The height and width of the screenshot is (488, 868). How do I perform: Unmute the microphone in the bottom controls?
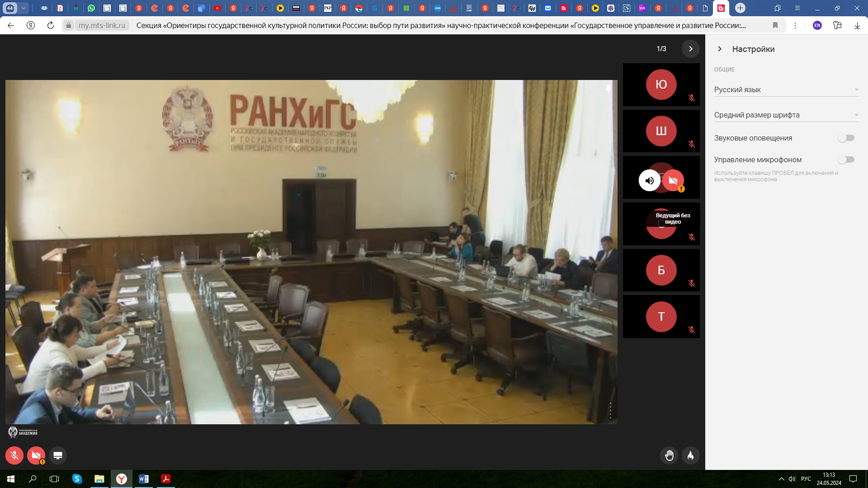click(14, 455)
